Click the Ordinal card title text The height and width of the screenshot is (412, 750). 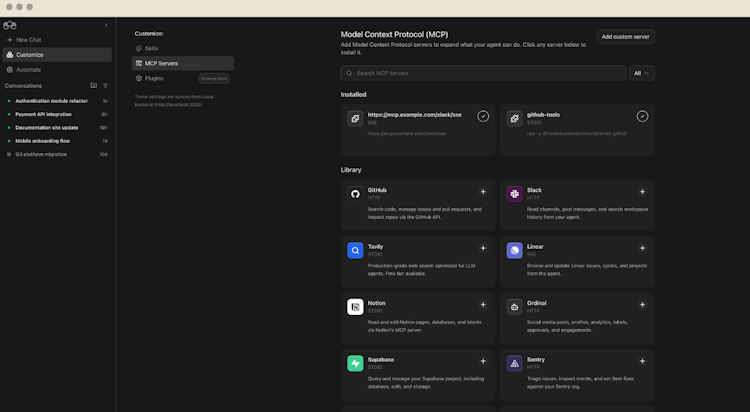[537, 303]
